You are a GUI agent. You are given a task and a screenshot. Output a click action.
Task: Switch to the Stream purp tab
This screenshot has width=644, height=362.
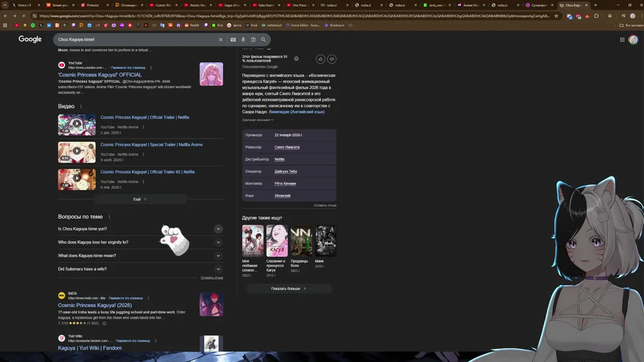click(x=59, y=5)
